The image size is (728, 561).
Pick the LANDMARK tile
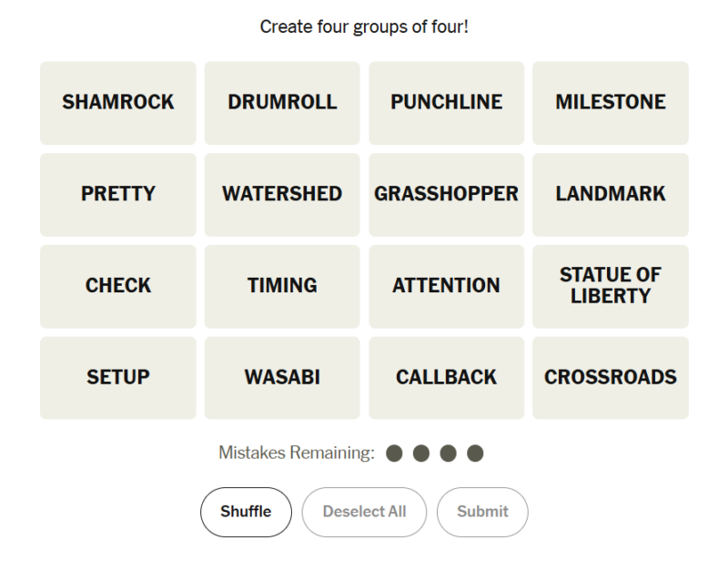click(611, 194)
